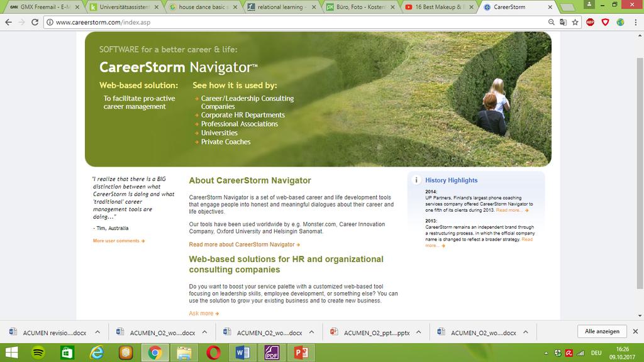Screen dimensions: 644x362
Task: Click the Ask more link
Action: [204, 314]
